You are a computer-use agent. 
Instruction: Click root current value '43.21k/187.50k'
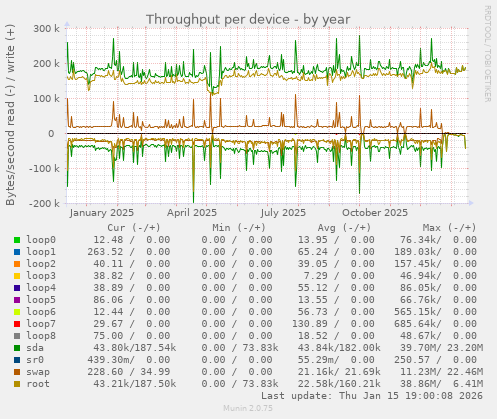[x=135, y=384]
